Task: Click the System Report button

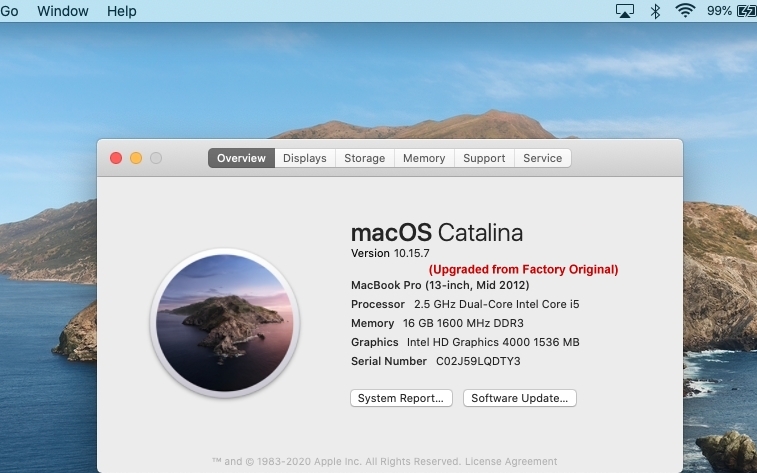Action: (x=401, y=398)
